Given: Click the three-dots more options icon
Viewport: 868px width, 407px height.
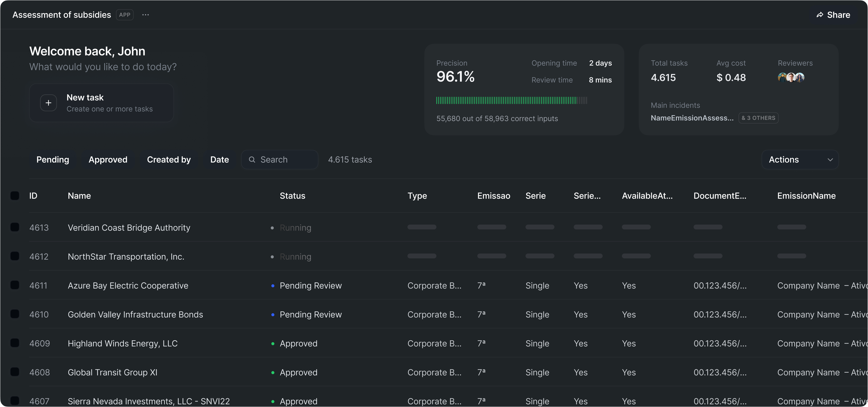Looking at the screenshot, I should coord(145,15).
